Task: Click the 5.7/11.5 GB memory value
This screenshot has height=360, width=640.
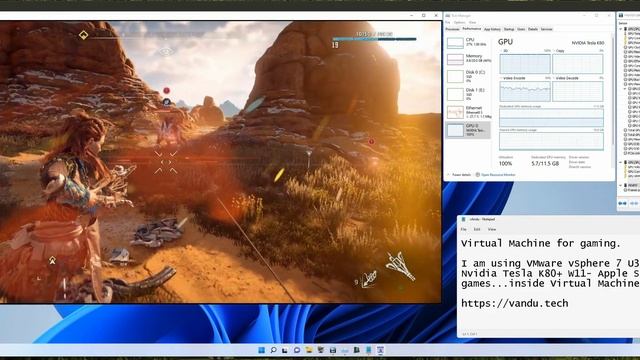Action: (545, 164)
